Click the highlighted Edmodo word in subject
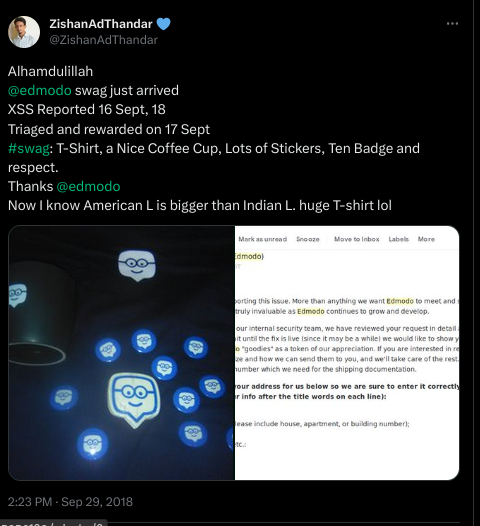The height and width of the screenshot is (526, 480). tap(248, 256)
